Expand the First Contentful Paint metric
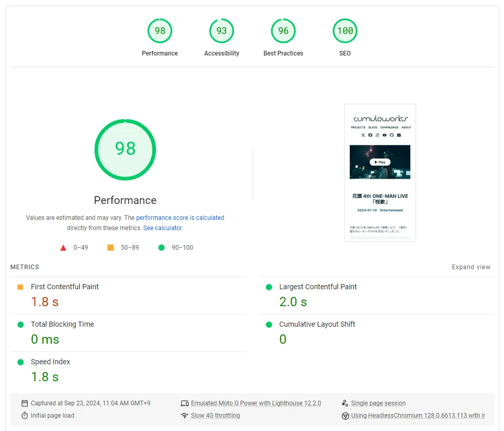The image size is (504, 431). pos(64,287)
